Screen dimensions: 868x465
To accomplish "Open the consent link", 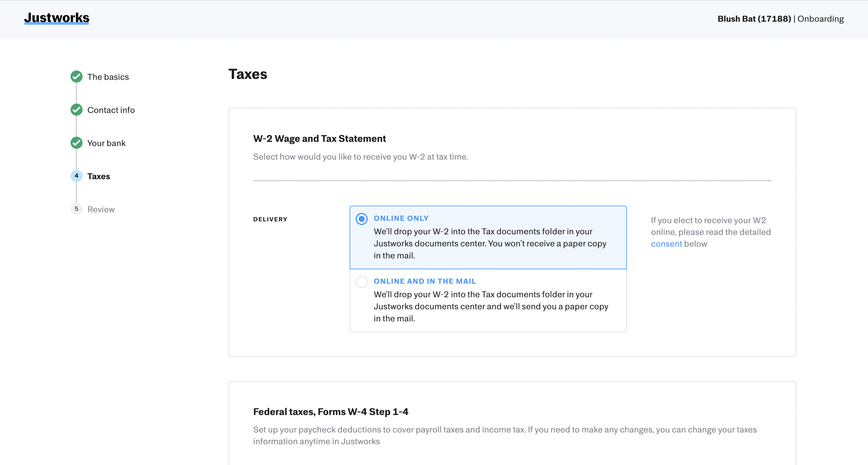I will 666,244.
